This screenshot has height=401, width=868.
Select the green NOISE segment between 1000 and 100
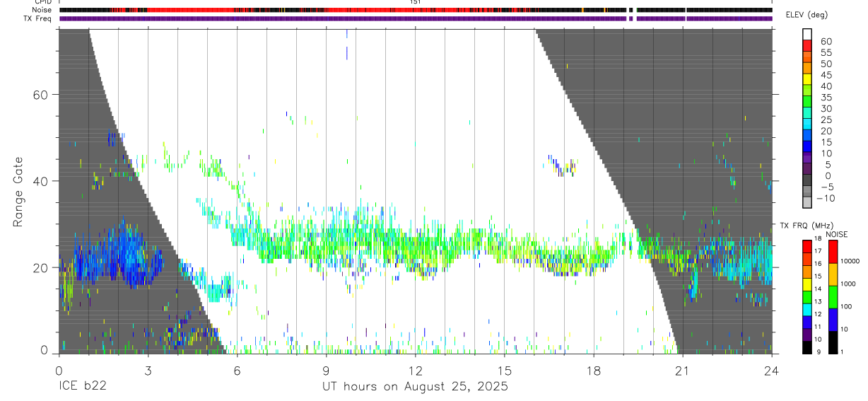click(833, 296)
